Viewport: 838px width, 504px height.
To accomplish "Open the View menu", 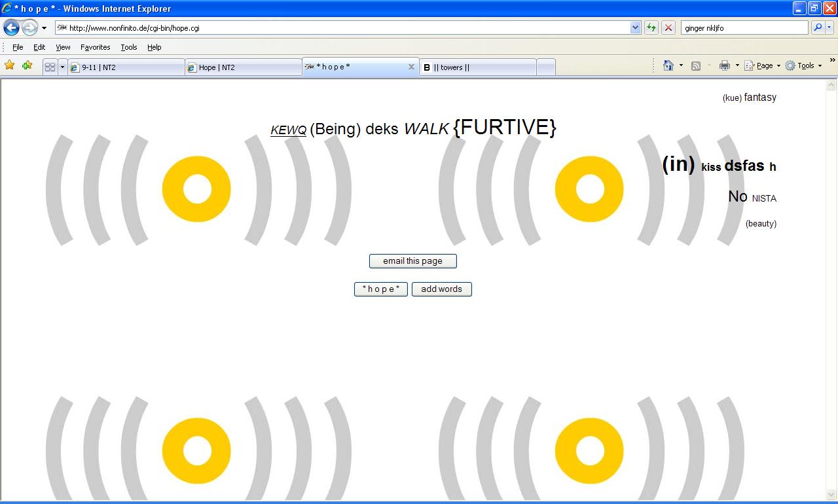I will click(63, 47).
